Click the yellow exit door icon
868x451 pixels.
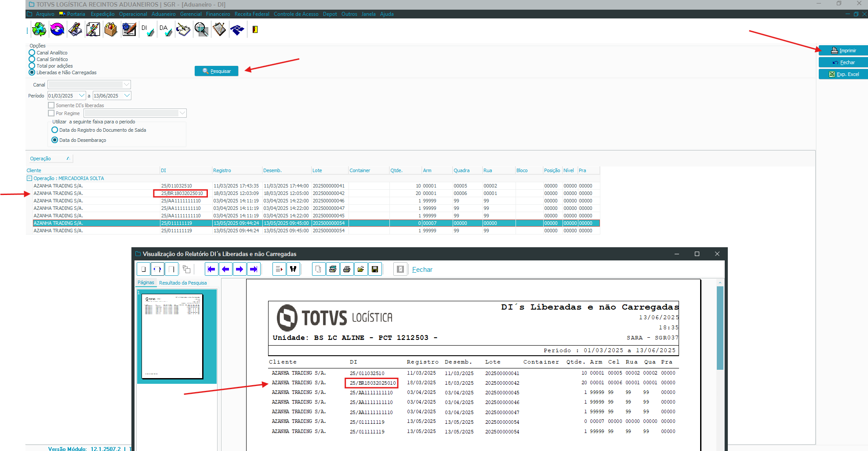[x=255, y=29]
